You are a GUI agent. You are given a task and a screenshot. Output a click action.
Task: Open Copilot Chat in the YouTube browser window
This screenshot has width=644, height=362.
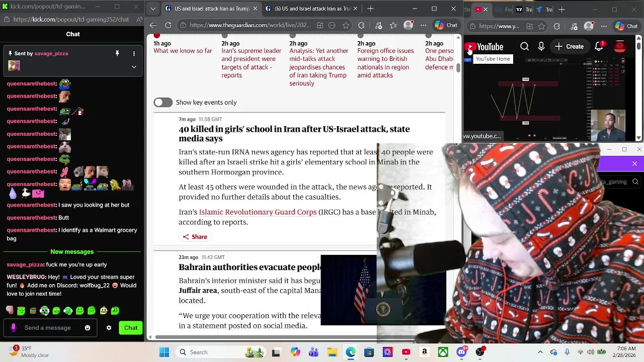(626, 26)
